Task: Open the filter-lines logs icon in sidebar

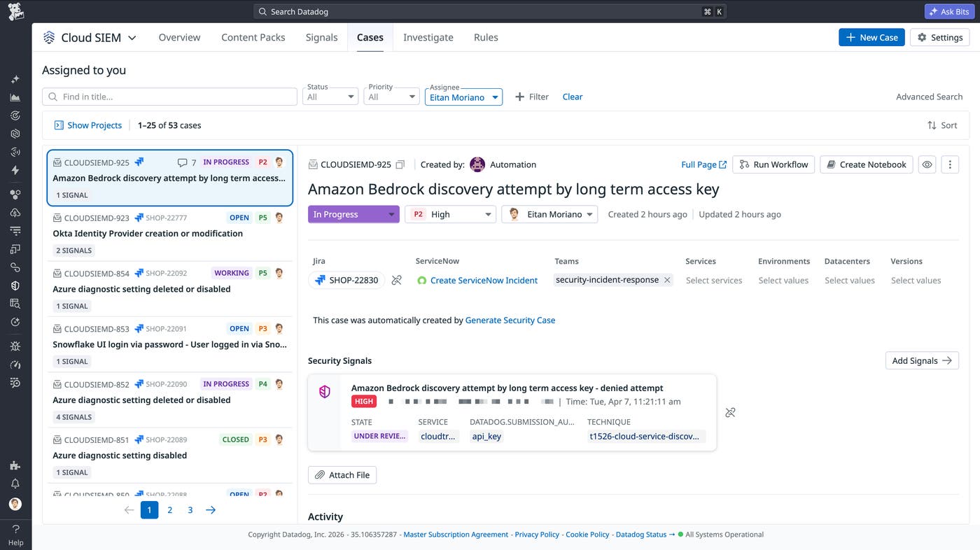Action: (x=15, y=231)
